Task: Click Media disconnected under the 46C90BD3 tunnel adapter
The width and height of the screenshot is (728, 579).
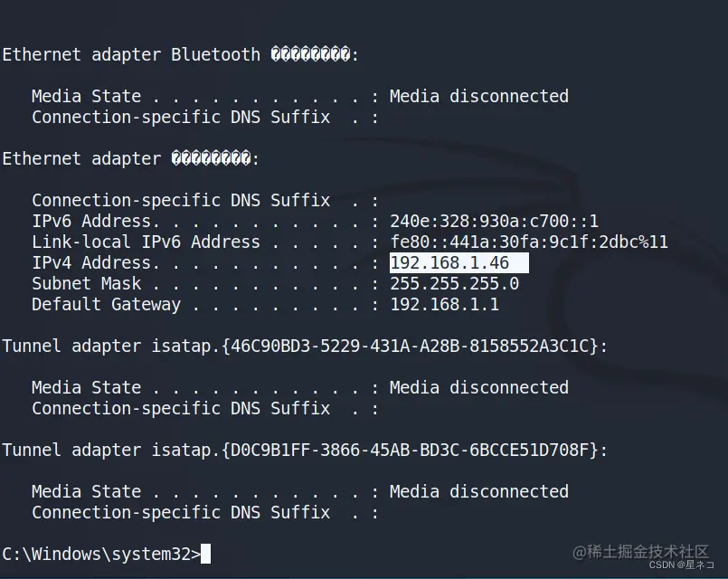Action: (479, 388)
